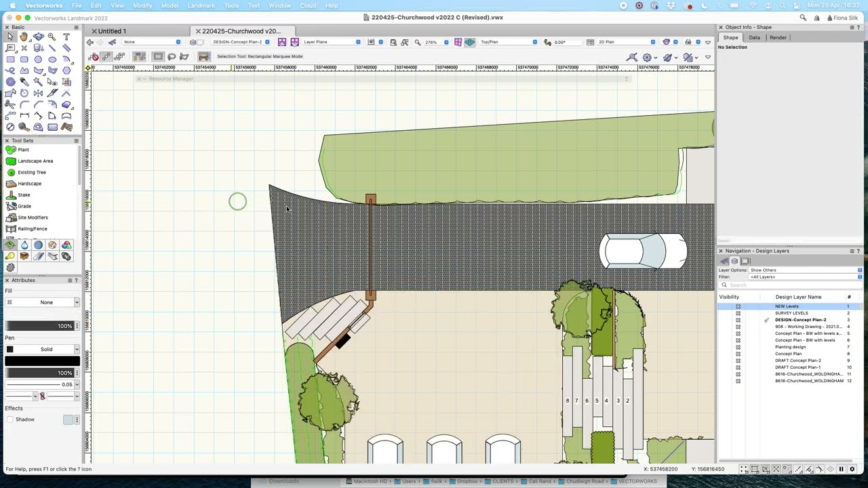The height and width of the screenshot is (488, 868).
Task: Choose the Zoom magnifier tool
Action: [x=52, y=37]
